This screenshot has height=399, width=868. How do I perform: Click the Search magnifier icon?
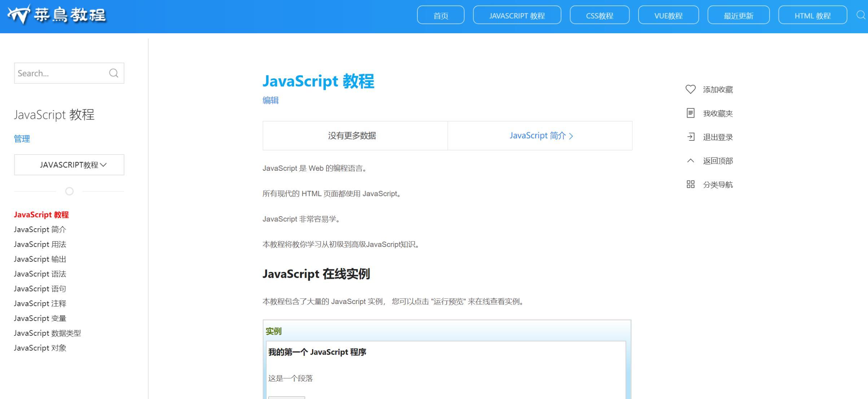[x=114, y=73]
